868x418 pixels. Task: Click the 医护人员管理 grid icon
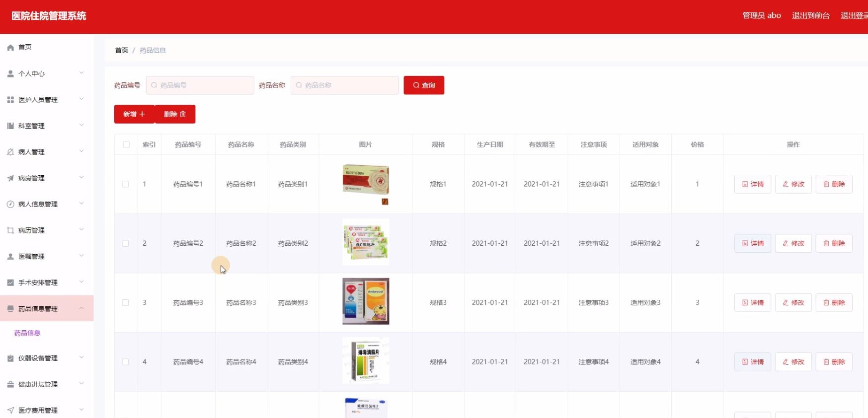[x=10, y=100]
